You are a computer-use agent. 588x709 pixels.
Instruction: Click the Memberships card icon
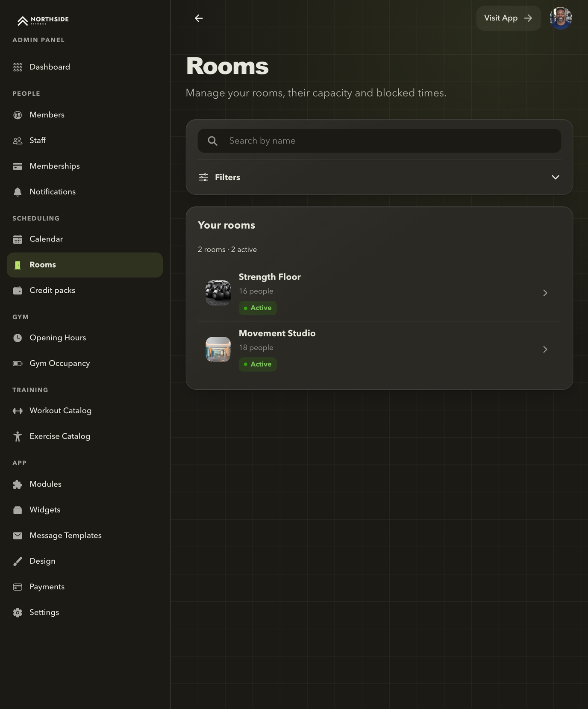pyautogui.click(x=18, y=166)
